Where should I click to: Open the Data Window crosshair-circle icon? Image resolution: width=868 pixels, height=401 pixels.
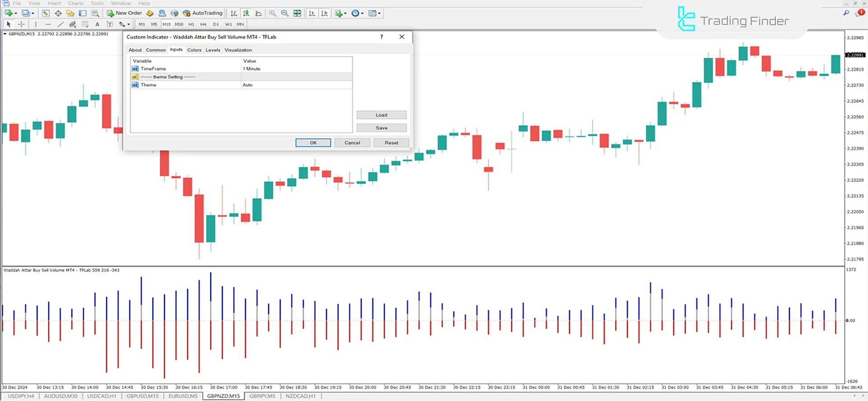pyautogui.click(x=58, y=13)
